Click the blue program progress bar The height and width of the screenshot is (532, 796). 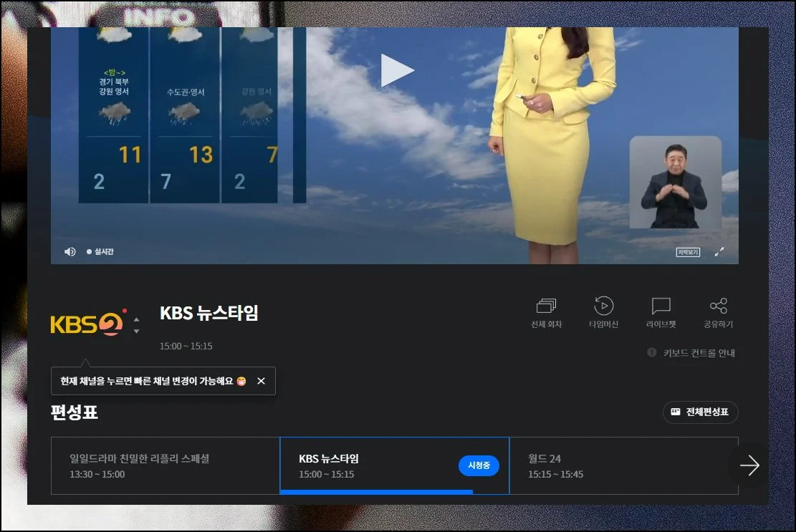[x=376, y=492]
